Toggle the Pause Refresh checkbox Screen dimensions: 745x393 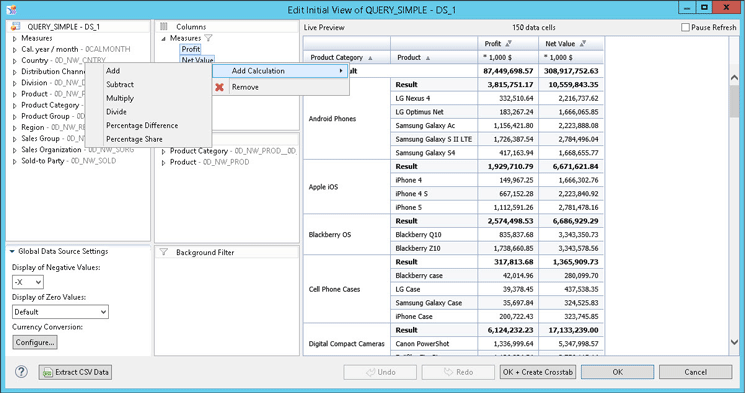pyautogui.click(x=685, y=28)
